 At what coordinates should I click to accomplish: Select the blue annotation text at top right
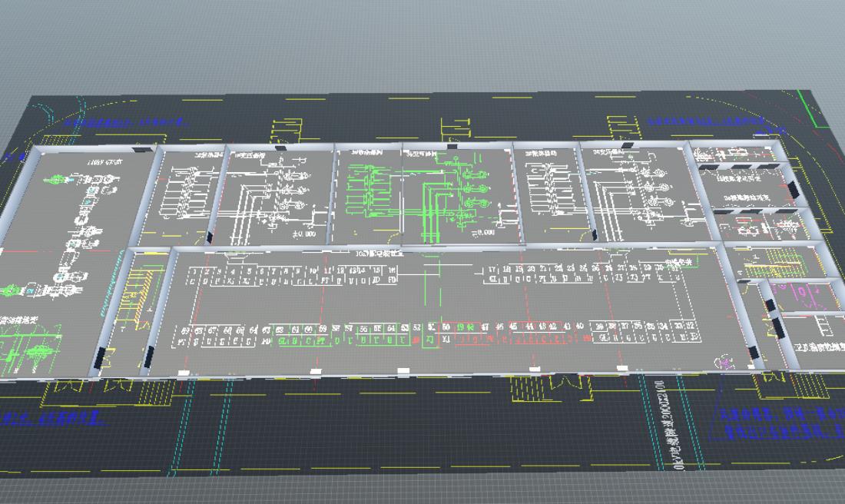pos(709,121)
